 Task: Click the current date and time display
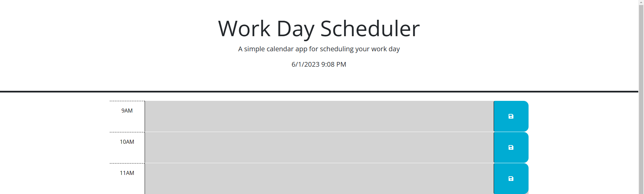(x=318, y=64)
